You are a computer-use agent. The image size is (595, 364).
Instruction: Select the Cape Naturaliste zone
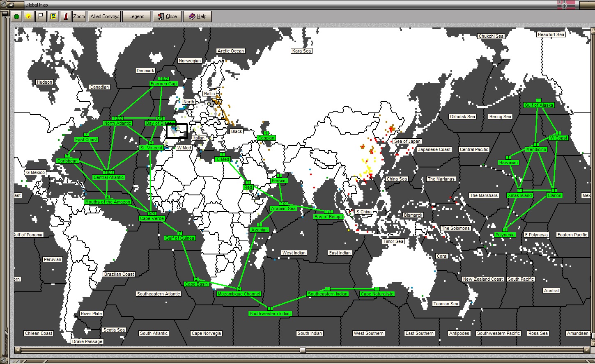377,294
